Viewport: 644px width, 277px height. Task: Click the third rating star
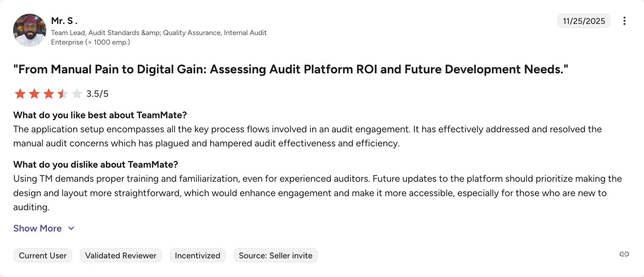click(x=48, y=94)
